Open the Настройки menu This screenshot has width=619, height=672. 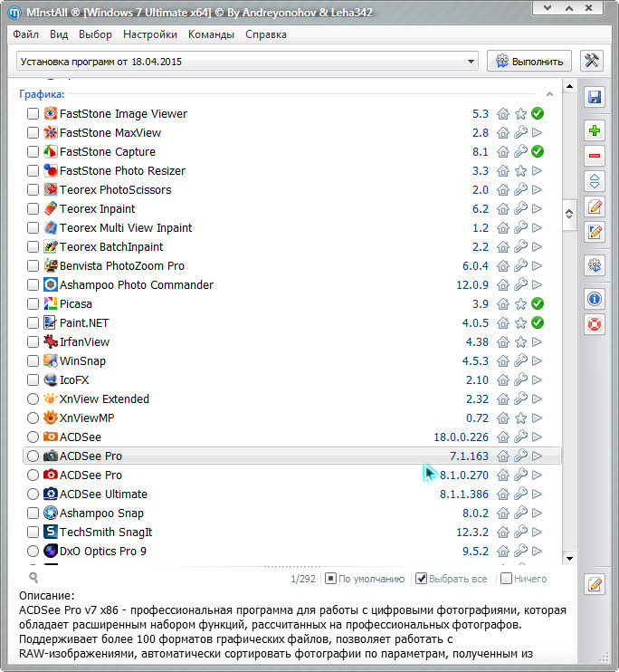(150, 34)
